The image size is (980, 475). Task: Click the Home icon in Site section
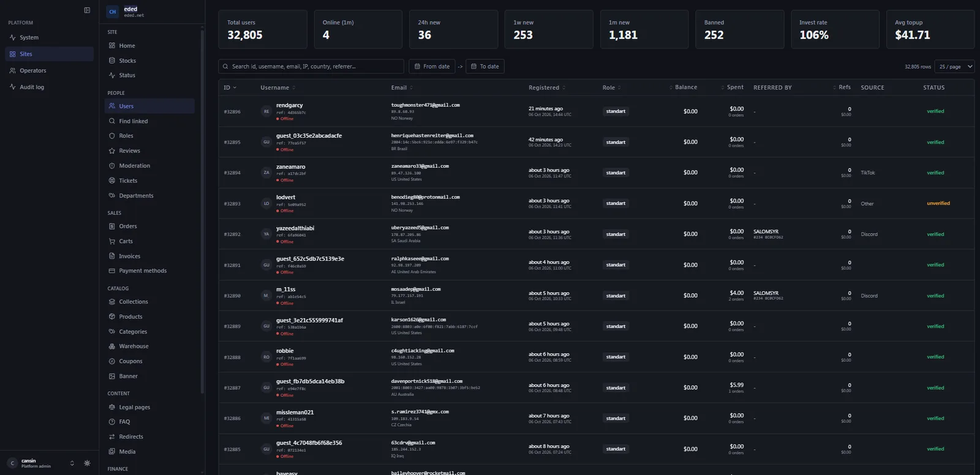pyautogui.click(x=112, y=45)
